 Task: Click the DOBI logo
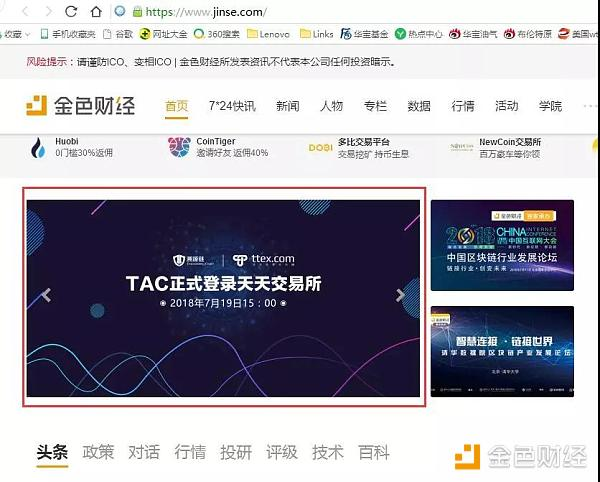click(x=321, y=148)
